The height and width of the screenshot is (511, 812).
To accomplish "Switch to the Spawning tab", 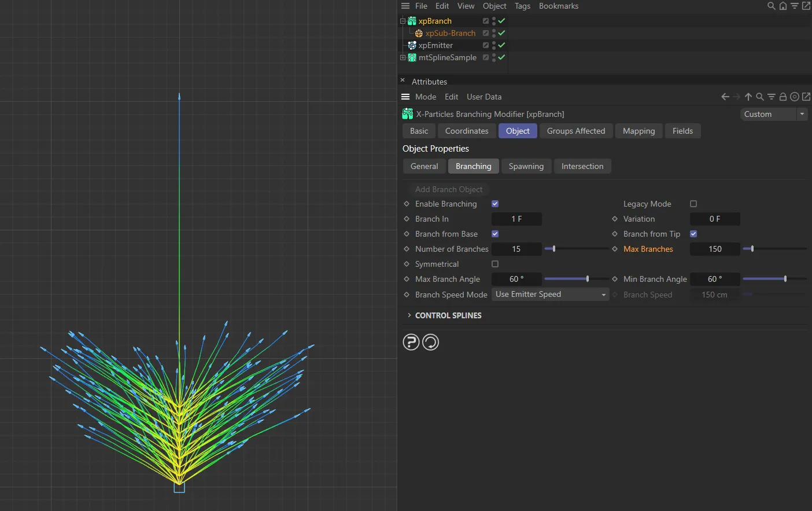I will (526, 167).
